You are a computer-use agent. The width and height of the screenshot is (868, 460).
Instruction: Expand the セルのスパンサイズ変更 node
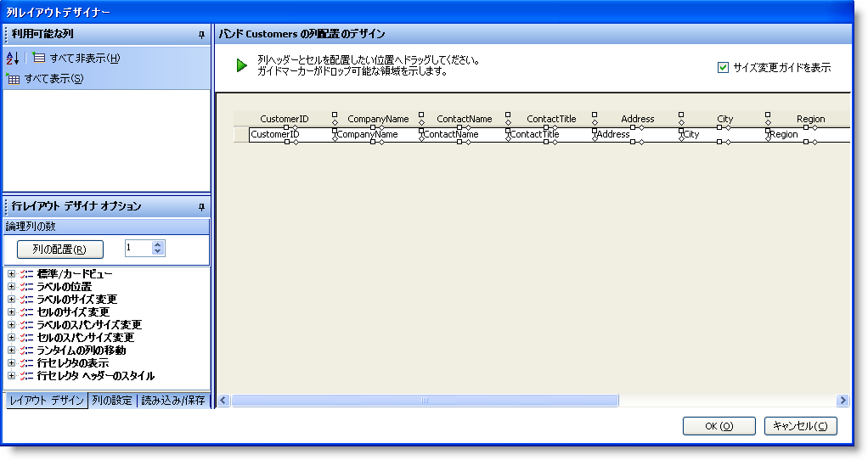point(11,337)
